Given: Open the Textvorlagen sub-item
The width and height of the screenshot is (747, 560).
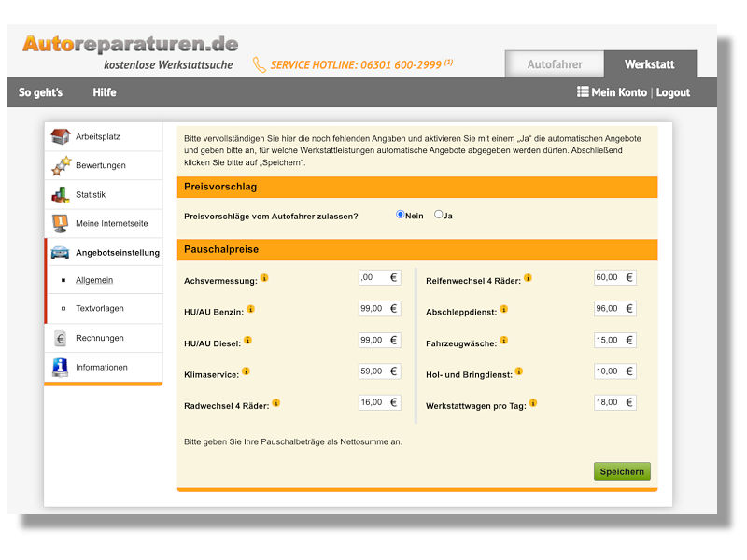Looking at the screenshot, I should 100,308.
